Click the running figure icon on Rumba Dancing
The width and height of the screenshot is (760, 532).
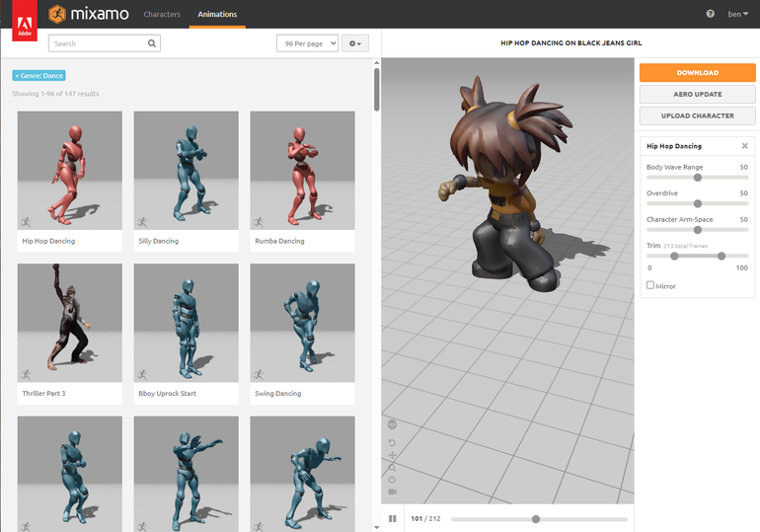(259, 222)
